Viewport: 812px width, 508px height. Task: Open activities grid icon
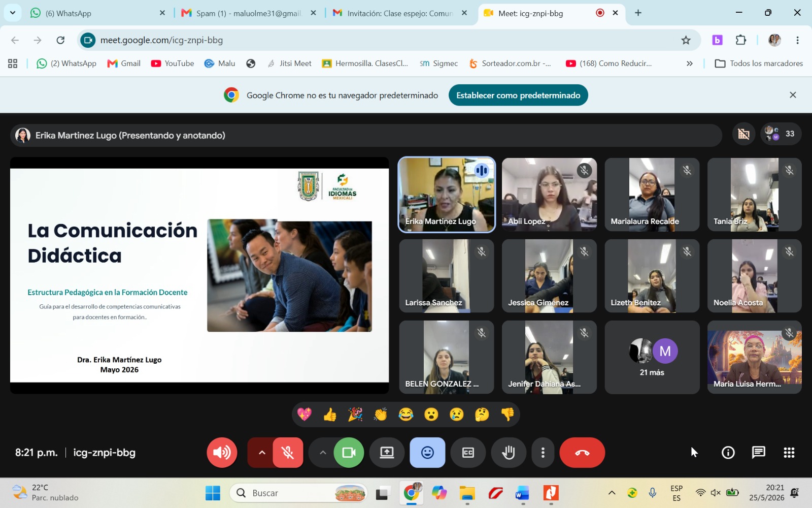[x=789, y=452]
